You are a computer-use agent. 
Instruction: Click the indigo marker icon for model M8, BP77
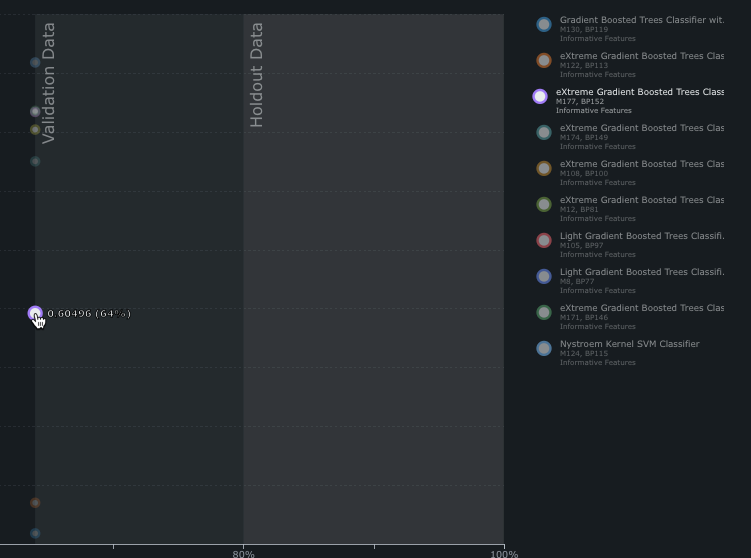[x=543, y=277]
